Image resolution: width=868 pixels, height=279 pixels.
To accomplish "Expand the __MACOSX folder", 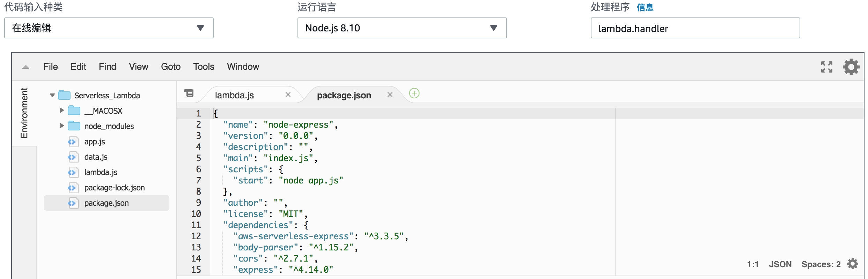I will pos(62,111).
